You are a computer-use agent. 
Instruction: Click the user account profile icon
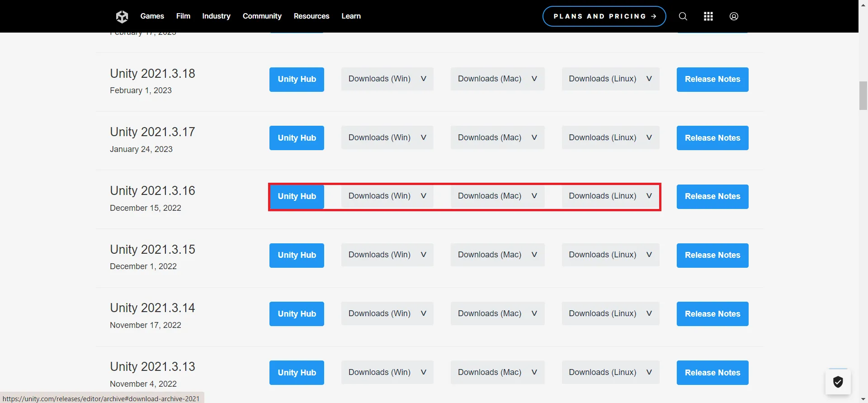point(734,16)
